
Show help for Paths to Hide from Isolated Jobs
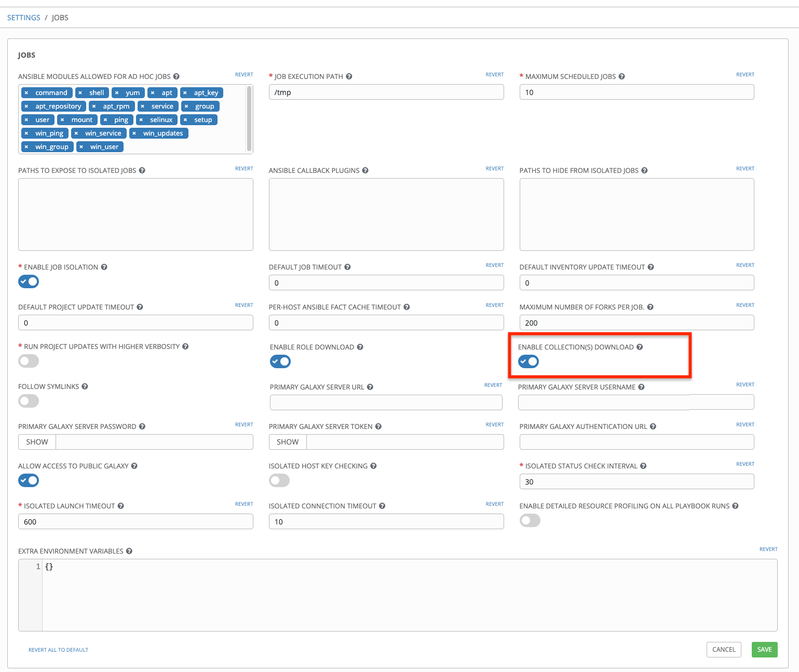(x=644, y=170)
